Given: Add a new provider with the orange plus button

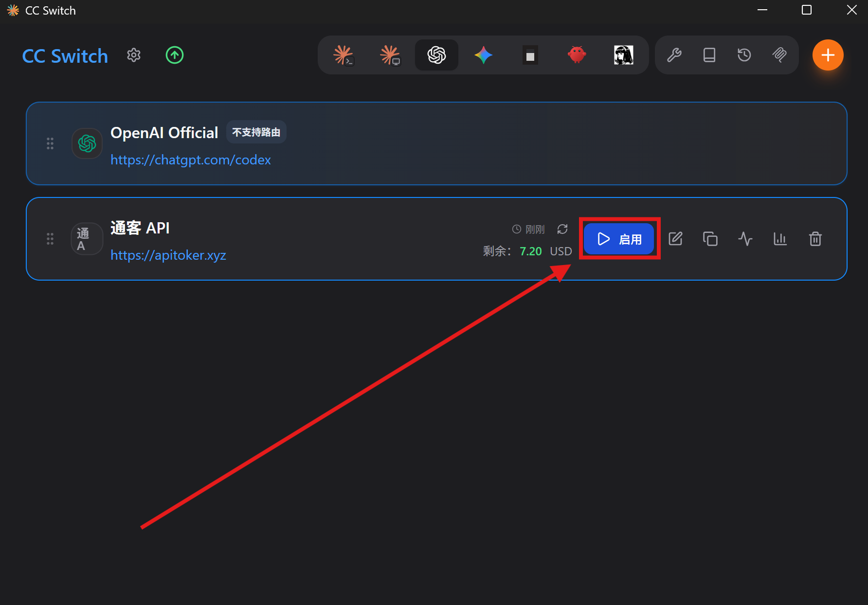Looking at the screenshot, I should (x=828, y=55).
